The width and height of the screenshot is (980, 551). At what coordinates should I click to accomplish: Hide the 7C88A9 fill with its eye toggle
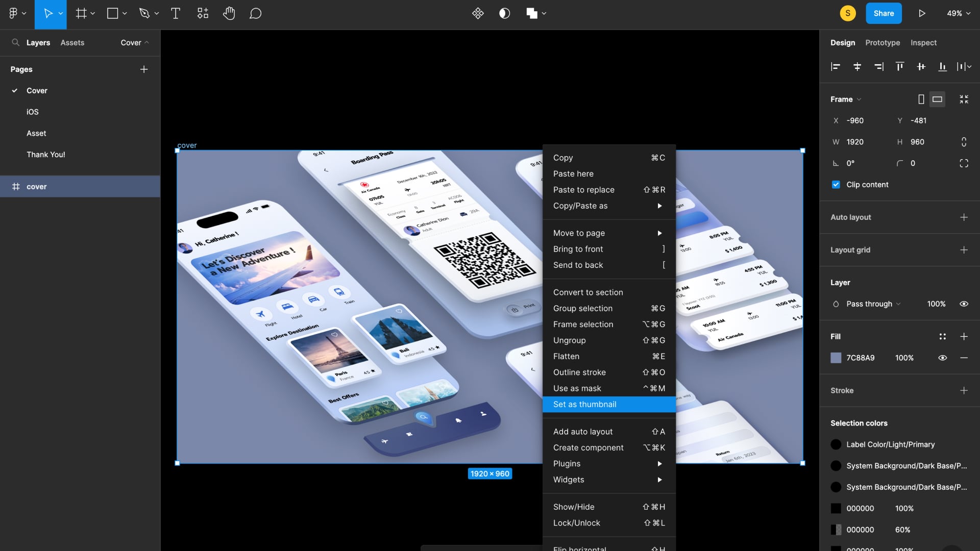[942, 358]
